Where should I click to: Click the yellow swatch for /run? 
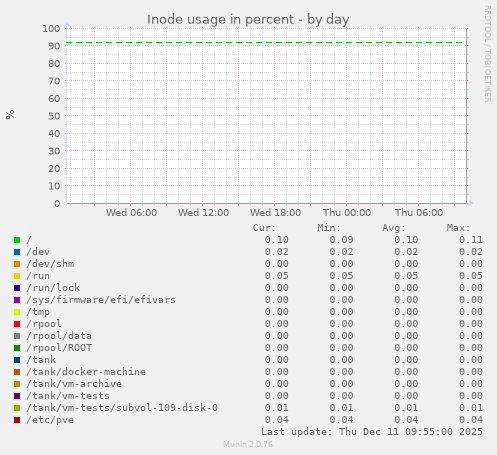(17, 276)
